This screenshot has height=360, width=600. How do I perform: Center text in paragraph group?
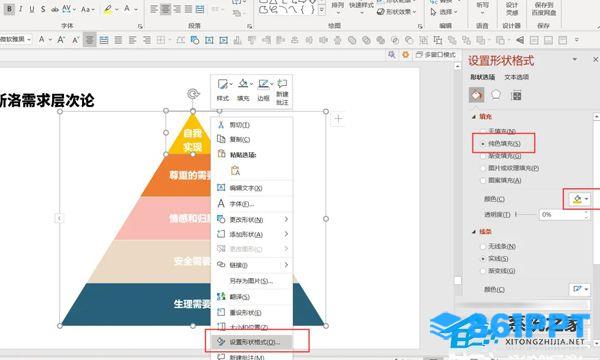point(165,9)
